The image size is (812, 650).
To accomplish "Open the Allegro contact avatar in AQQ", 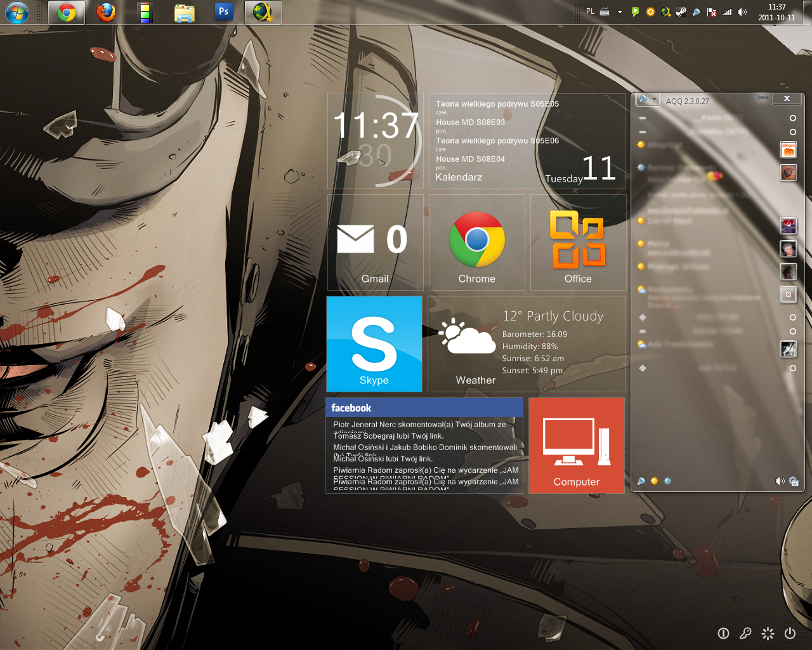I will point(789,150).
